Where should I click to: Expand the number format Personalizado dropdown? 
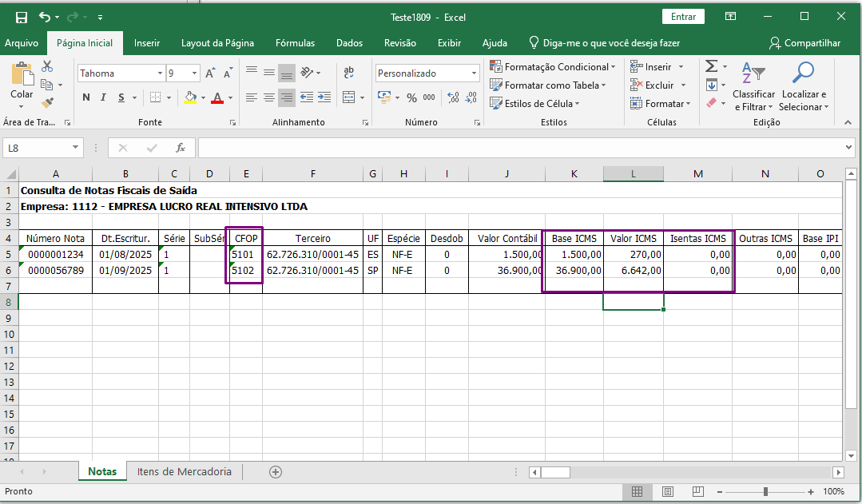474,73
